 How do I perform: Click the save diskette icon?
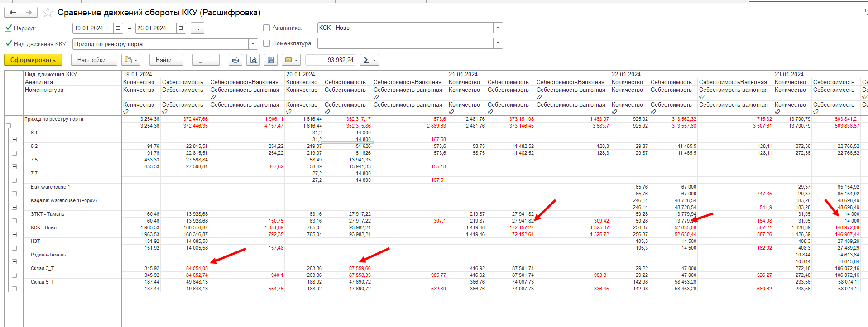tap(271, 60)
